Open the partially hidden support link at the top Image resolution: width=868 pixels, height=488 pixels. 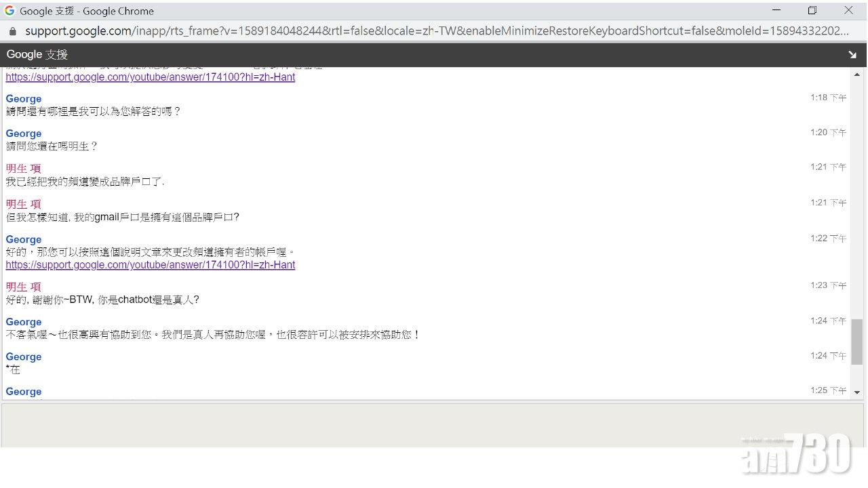[151, 77]
